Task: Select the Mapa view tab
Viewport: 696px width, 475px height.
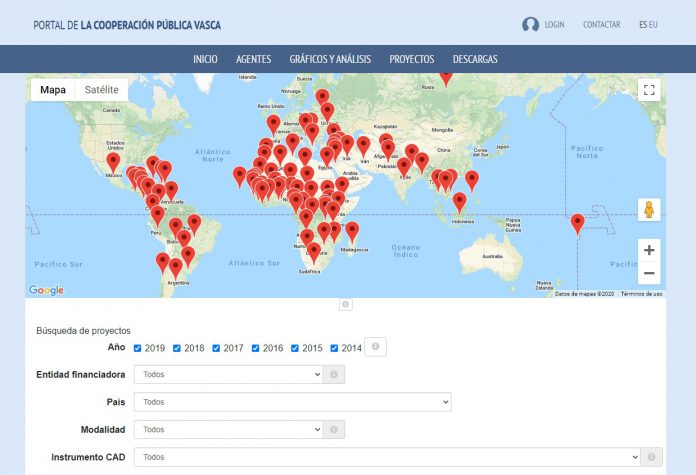Action: pos(53,90)
